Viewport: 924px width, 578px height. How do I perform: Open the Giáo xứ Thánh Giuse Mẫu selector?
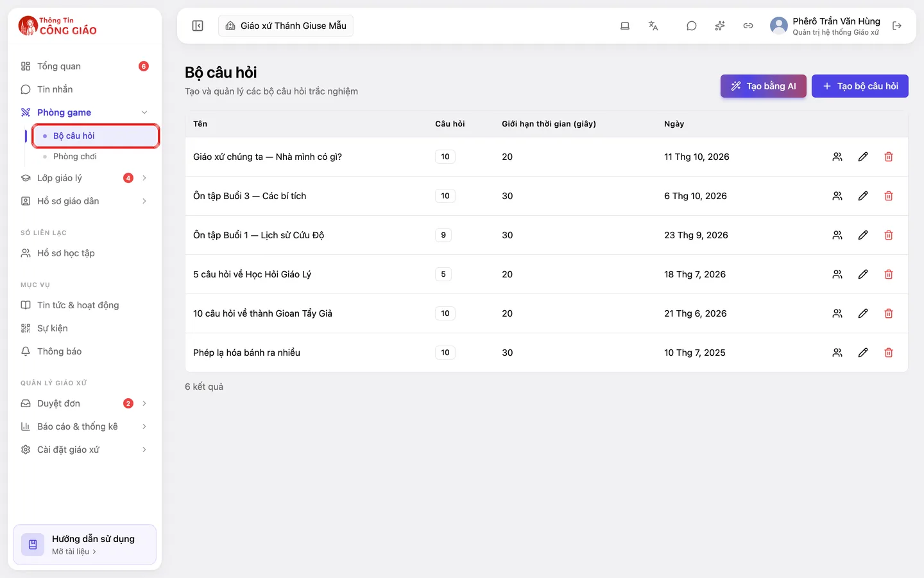(286, 26)
